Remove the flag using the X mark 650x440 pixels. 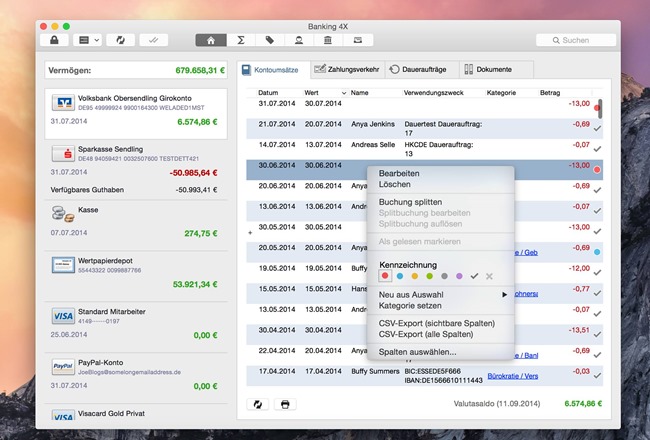coord(489,275)
